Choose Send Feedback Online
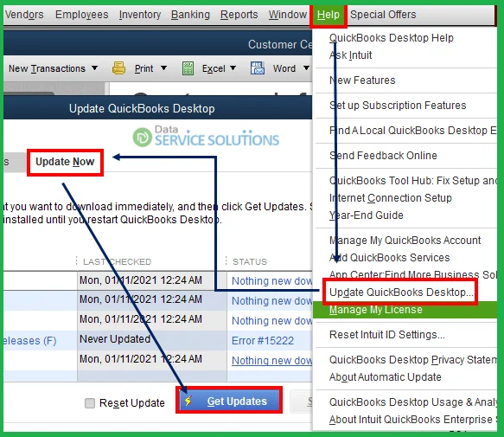 point(383,156)
